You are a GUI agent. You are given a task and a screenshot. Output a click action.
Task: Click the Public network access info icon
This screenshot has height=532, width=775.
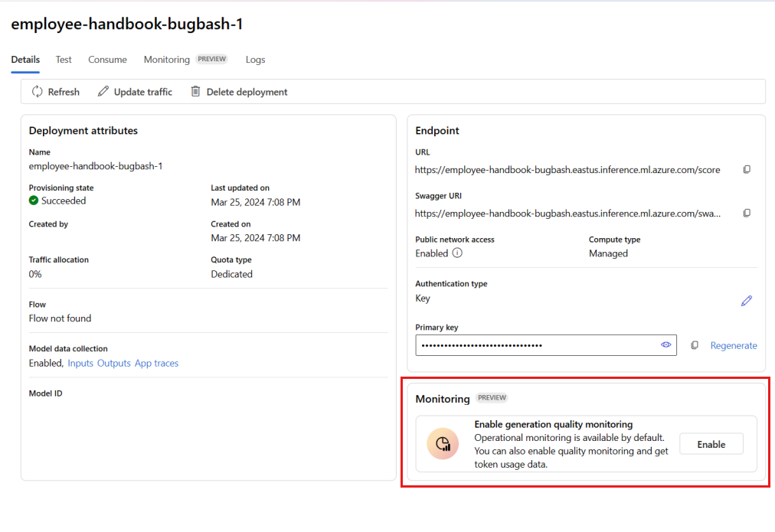(457, 253)
